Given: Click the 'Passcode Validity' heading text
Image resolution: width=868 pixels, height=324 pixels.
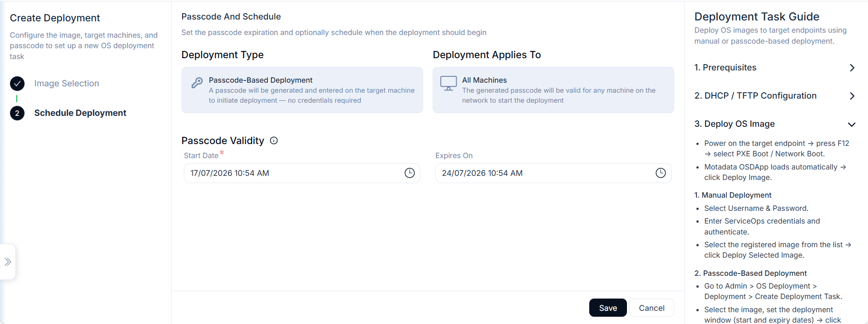Looking at the screenshot, I should point(222,140).
